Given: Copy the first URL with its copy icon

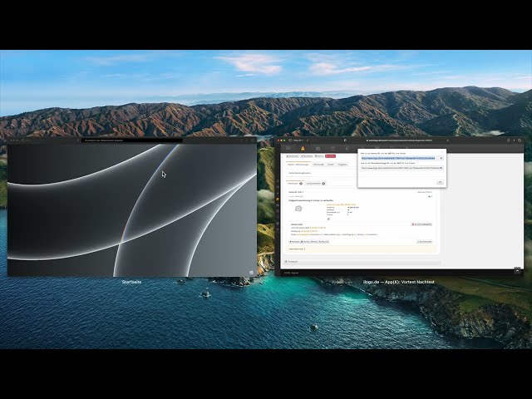Looking at the screenshot, I should (x=441, y=158).
